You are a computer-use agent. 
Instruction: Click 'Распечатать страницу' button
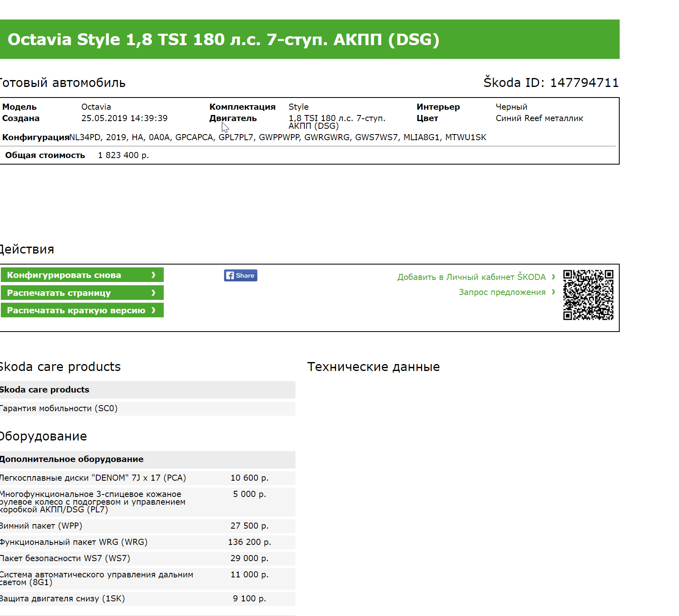[82, 293]
